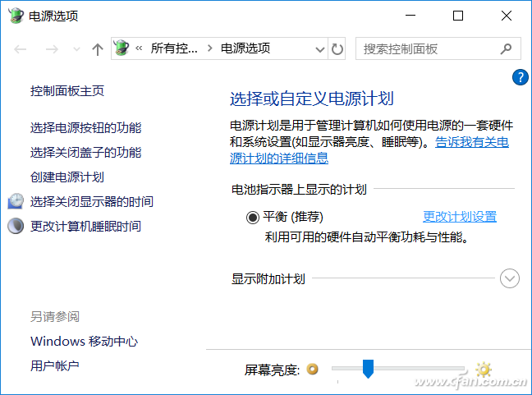Open 选择电源按钮的功能
The height and width of the screenshot is (395, 532).
click(86, 127)
